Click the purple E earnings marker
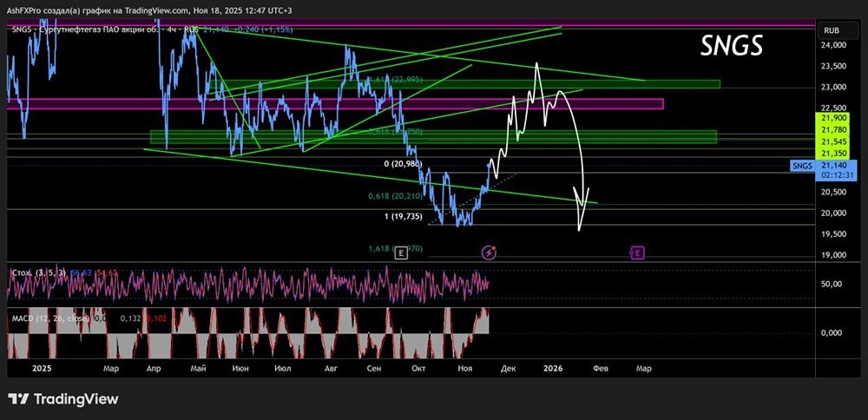This screenshot has width=868, height=420. pos(637,253)
